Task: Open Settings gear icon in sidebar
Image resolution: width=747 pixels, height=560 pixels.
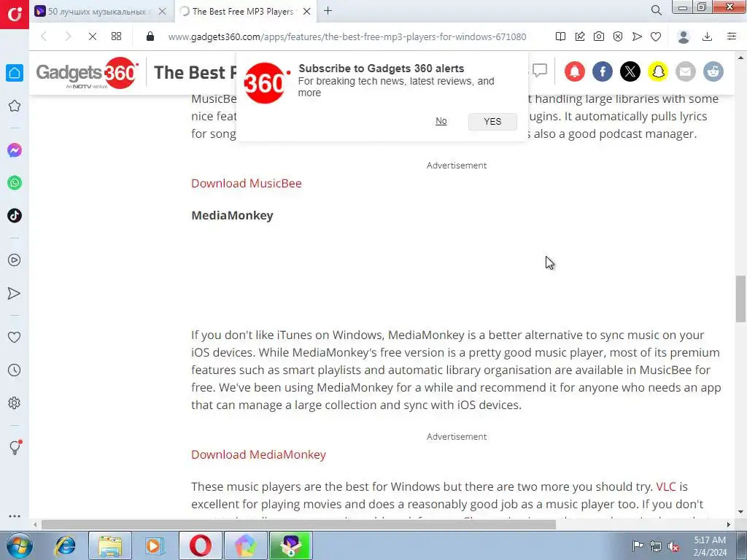Action: tap(15, 402)
